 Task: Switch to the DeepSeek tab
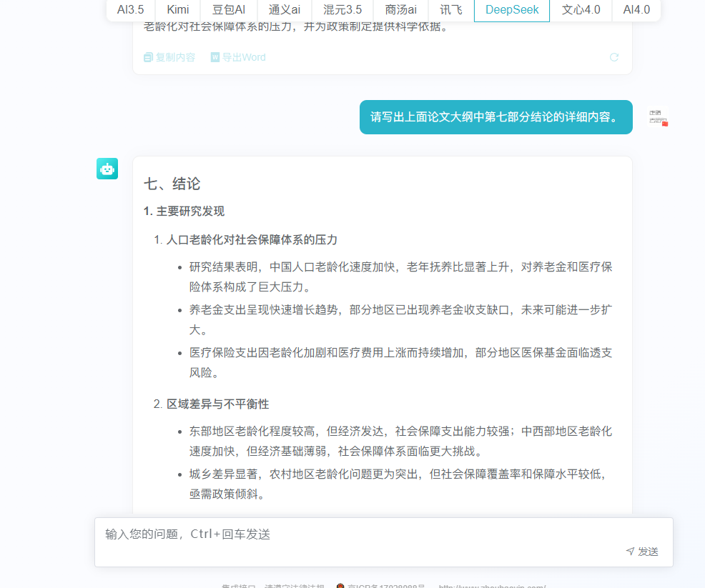point(511,10)
